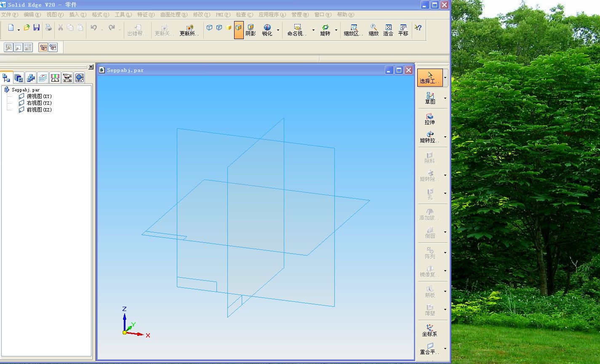600x364 pixels.
Task: Click the 锐化 (sharpen) toolbar icon
Action: point(267,30)
